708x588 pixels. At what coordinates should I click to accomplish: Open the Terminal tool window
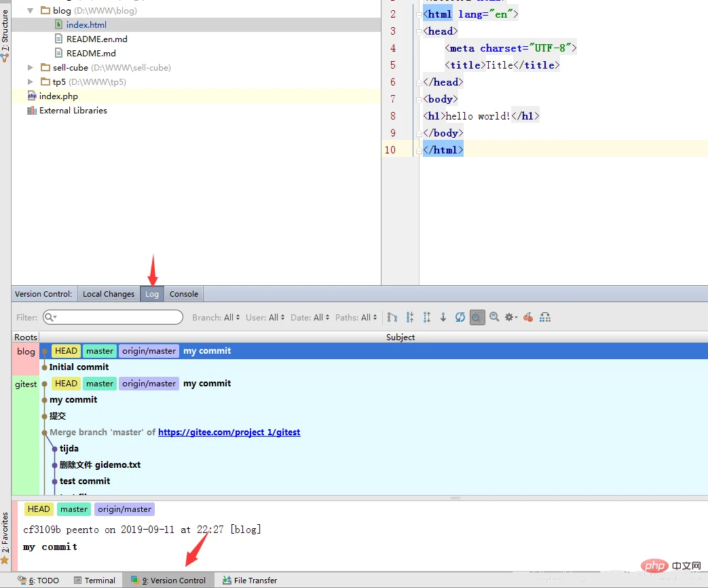[x=94, y=581]
